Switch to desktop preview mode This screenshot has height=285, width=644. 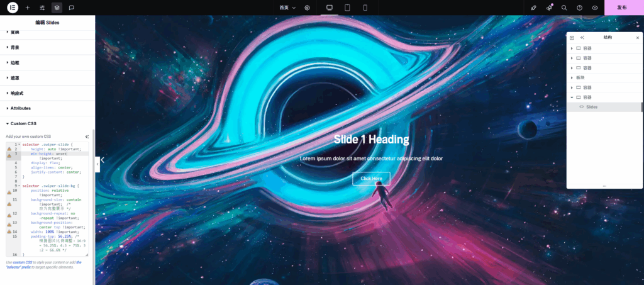(x=329, y=8)
